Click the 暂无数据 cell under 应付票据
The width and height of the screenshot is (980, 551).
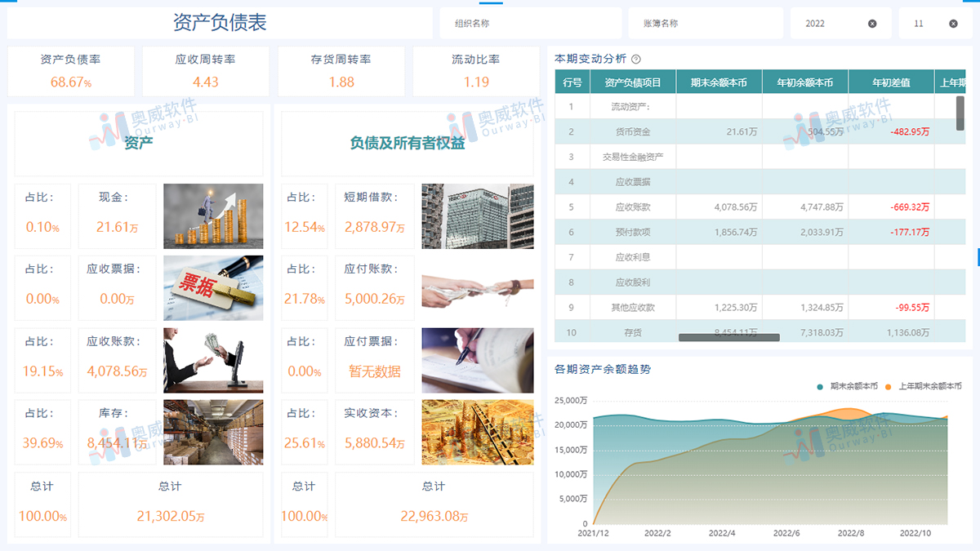(x=374, y=370)
